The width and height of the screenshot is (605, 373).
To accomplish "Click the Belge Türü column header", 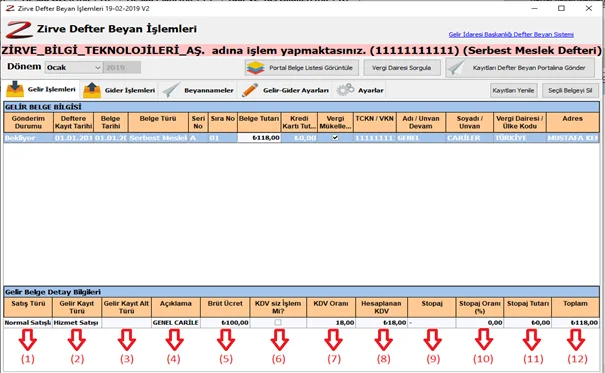I will click(x=158, y=122).
